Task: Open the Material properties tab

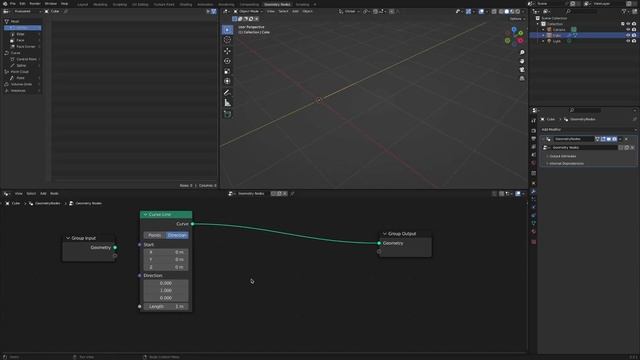Action: (533, 231)
